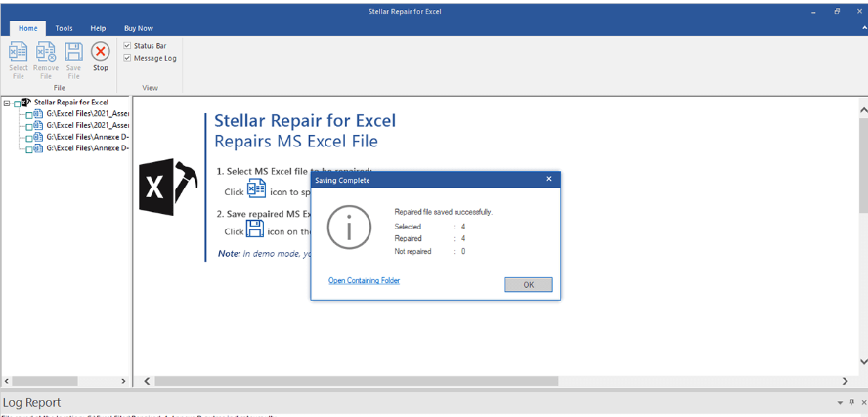
Task: Open the Log Report panel options dropdown
Action: [841, 402]
